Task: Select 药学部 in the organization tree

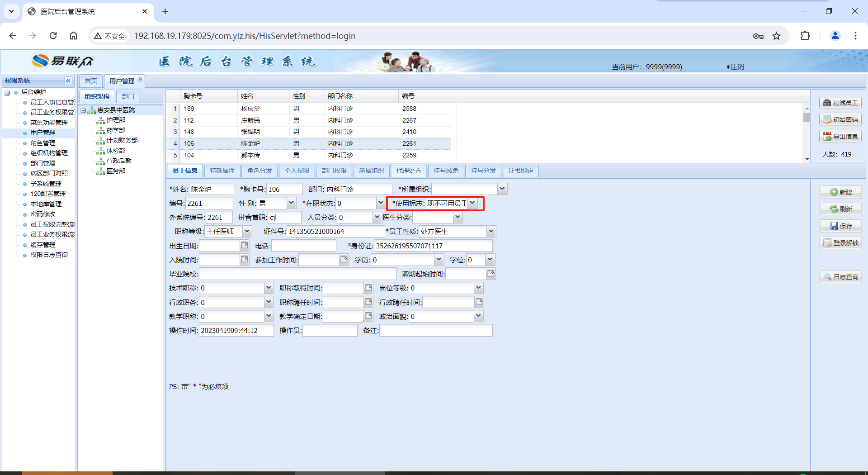Action: coord(116,130)
